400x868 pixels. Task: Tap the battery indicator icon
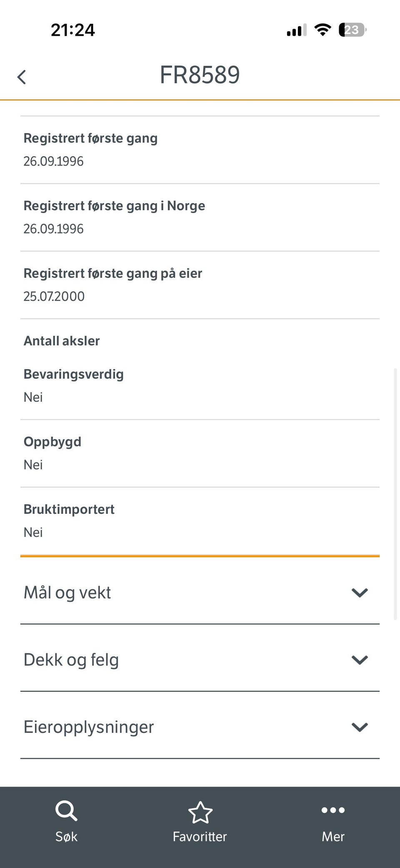pyautogui.click(x=352, y=30)
